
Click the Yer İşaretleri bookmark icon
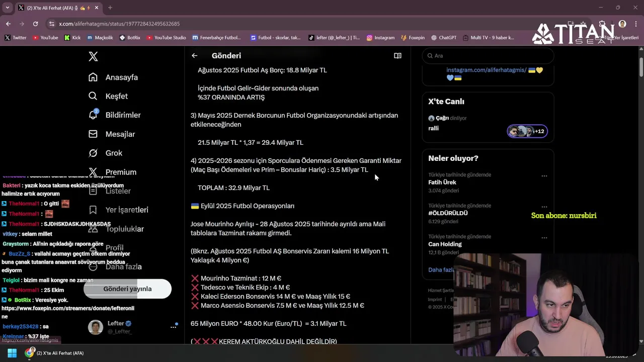tap(93, 210)
